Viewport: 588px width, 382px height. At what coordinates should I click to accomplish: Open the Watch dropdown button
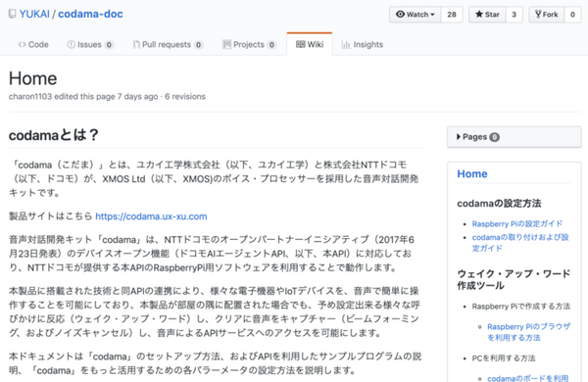point(416,15)
